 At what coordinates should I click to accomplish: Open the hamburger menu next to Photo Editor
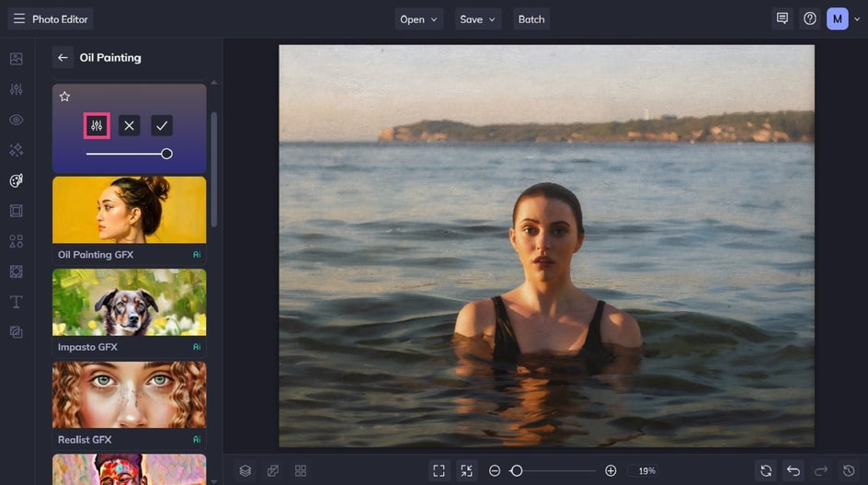tap(18, 18)
